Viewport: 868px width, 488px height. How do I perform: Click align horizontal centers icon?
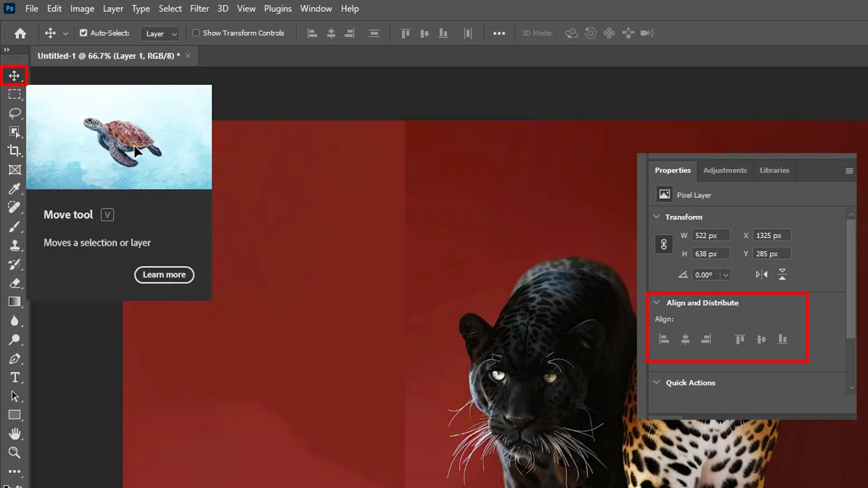click(684, 339)
